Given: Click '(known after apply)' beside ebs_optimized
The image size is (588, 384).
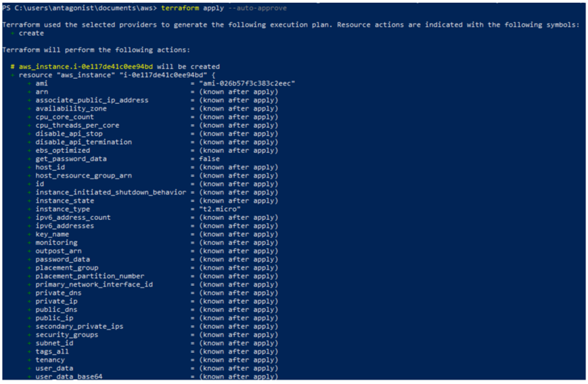Looking at the screenshot, I should (239, 150).
